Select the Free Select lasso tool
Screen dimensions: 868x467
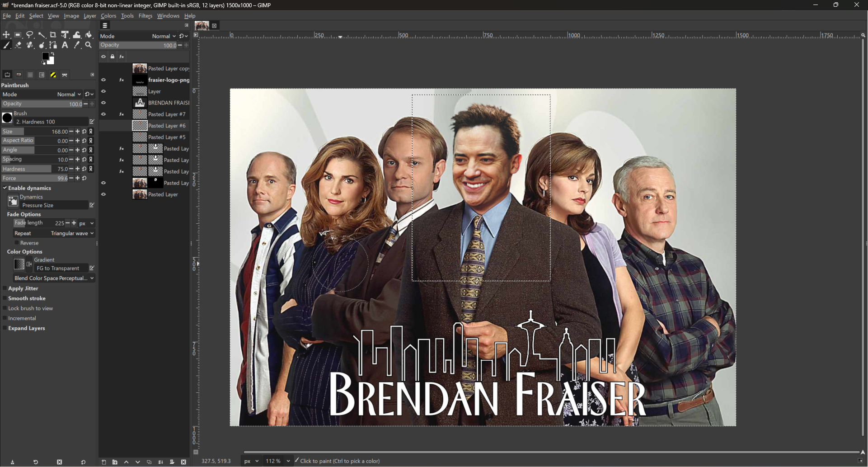pos(30,35)
